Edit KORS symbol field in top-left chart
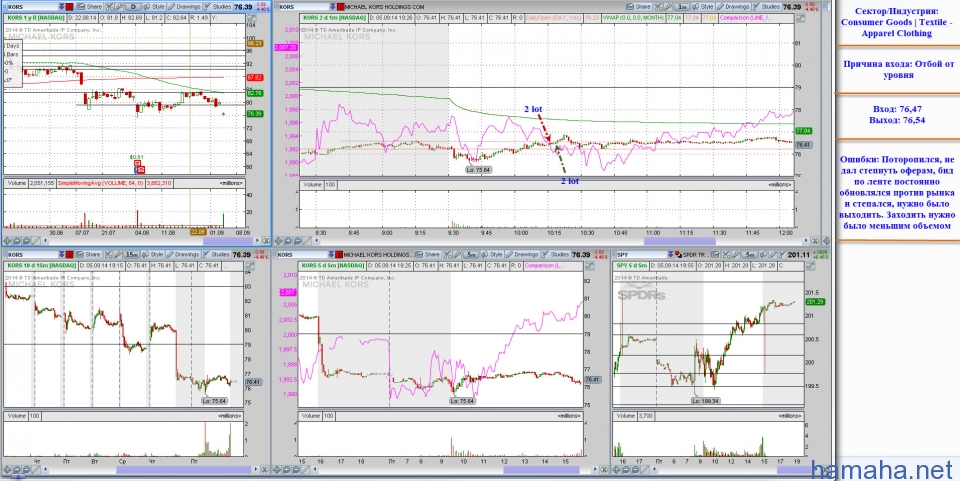The height and width of the screenshot is (481, 960). click(32, 7)
